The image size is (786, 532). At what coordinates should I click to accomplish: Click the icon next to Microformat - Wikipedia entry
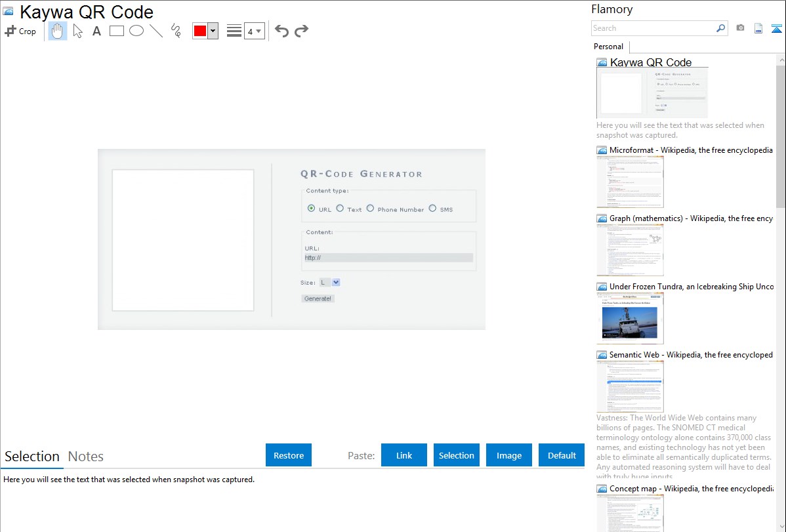pos(602,150)
